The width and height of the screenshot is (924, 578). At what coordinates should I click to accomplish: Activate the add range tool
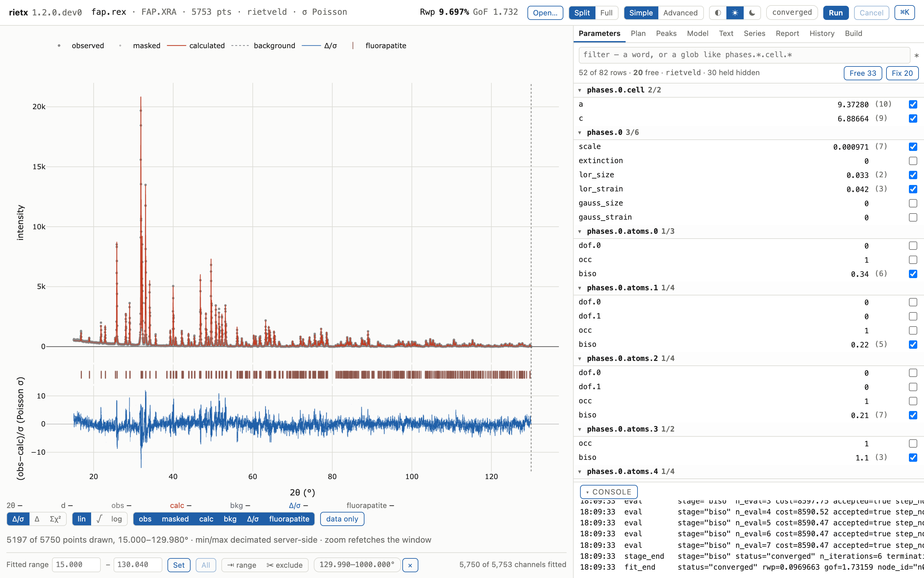click(x=242, y=565)
